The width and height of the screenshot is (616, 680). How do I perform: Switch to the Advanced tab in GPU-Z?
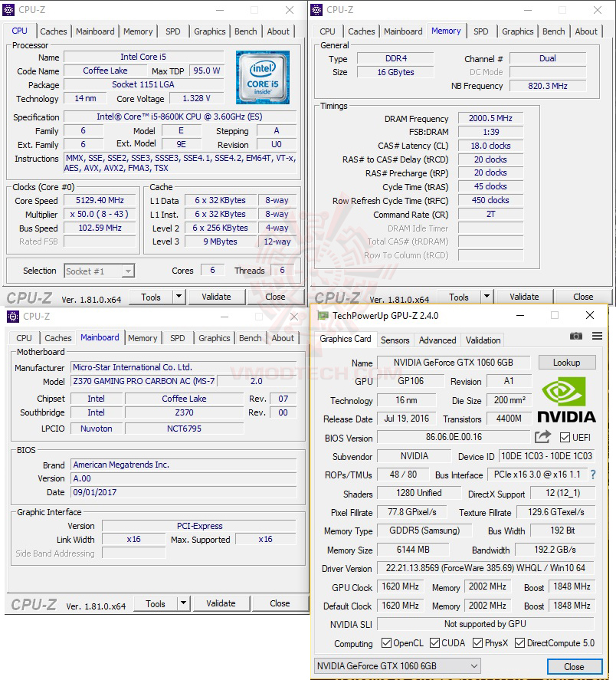[437, 340]
